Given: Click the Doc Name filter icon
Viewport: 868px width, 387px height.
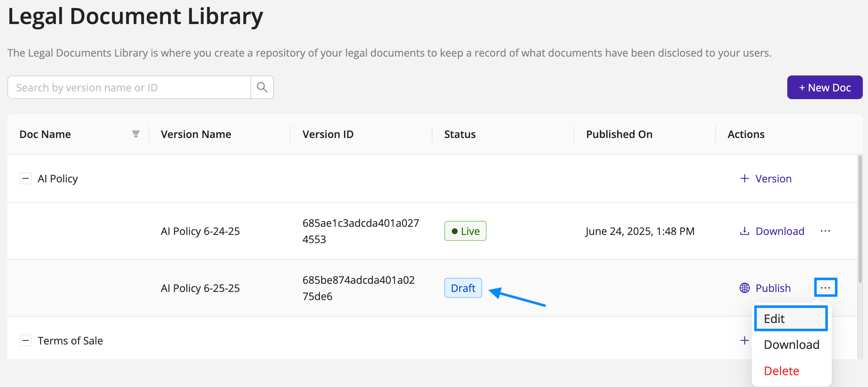Looking at the screenshot, I should 136,134.
